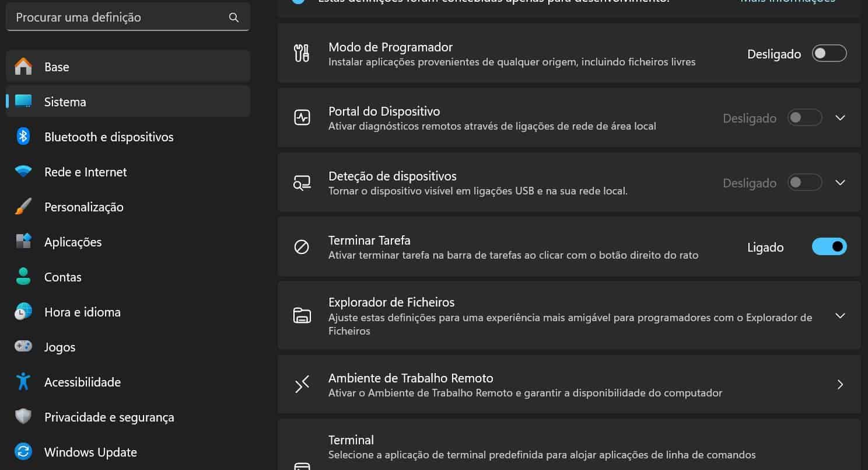Open Rede e Internet settings
868x470 pixels.
click(128, 172)
